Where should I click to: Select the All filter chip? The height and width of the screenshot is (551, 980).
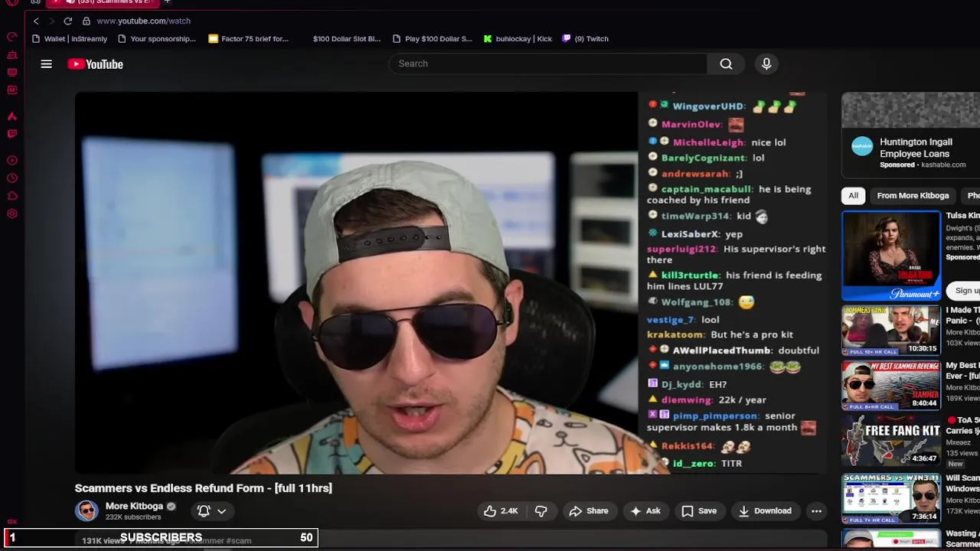[853, 196]
